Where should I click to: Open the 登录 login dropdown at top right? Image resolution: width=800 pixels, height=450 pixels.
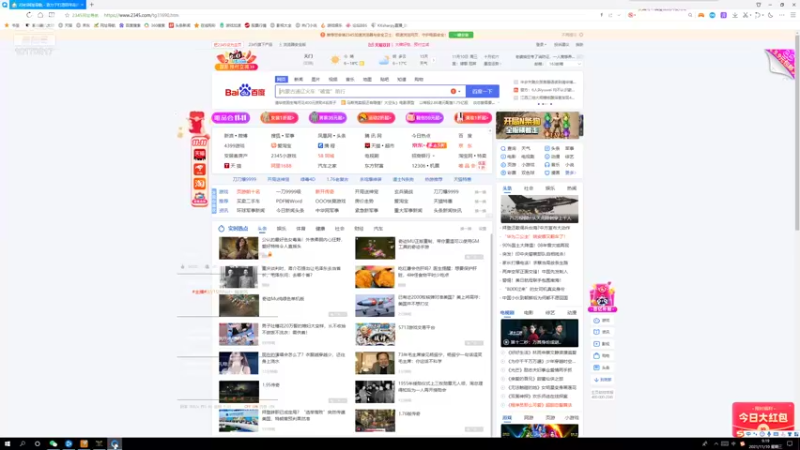(x=541, y=45)
